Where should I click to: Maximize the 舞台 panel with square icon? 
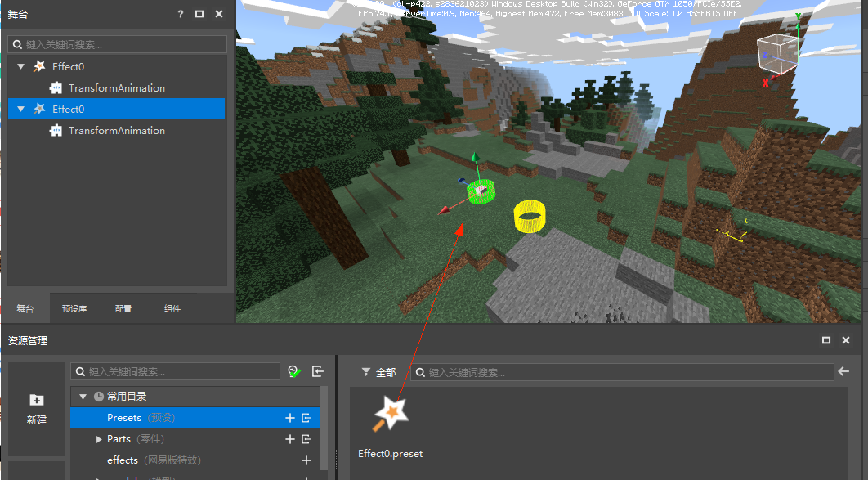click(x=199, y=15)
